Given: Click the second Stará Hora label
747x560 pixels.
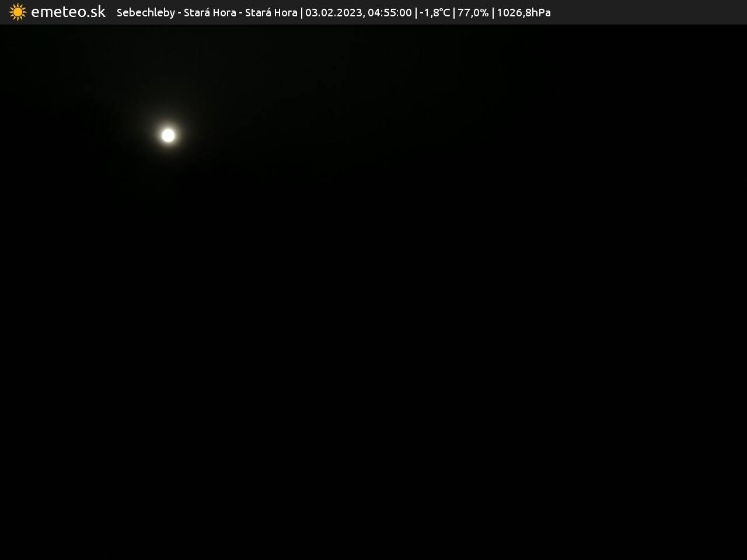Looking at the screenshot, I should (x=271, y=13).
